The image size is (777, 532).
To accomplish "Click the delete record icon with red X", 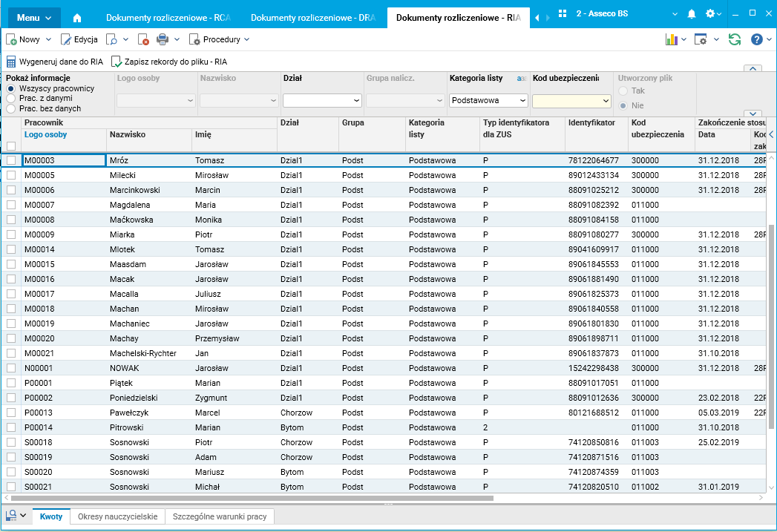I will tap(144, 39).
